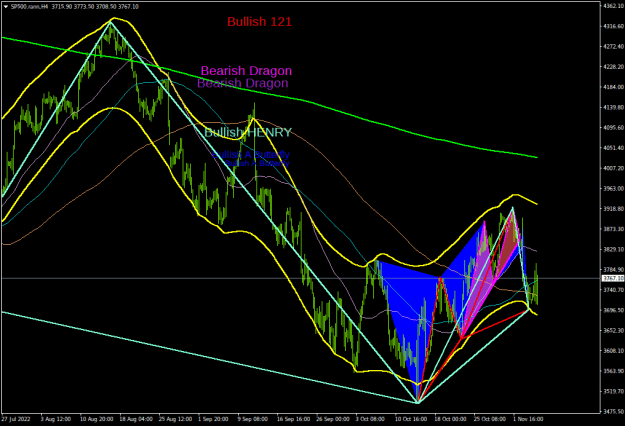The height and width of the screenshot is (426, 625).
Task: Click the current price tag 3767.10
Action: coord(613,278)
